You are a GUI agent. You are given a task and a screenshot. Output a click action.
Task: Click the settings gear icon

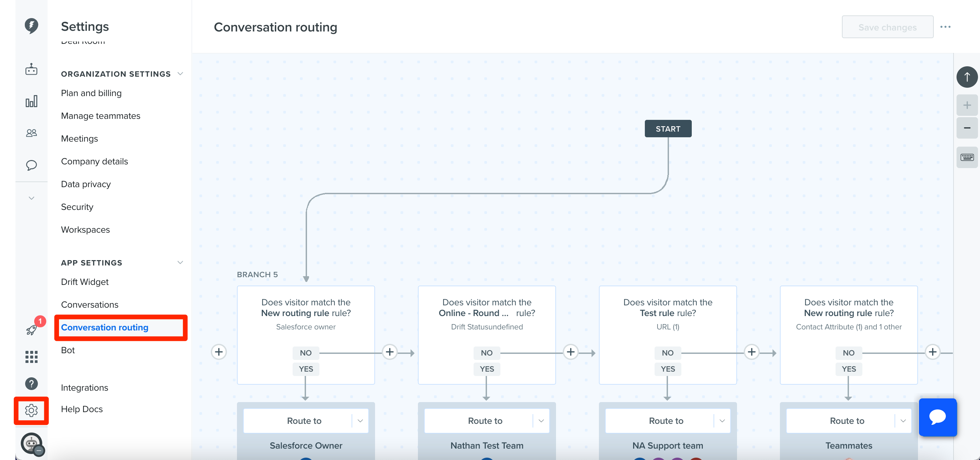(31, 410)
